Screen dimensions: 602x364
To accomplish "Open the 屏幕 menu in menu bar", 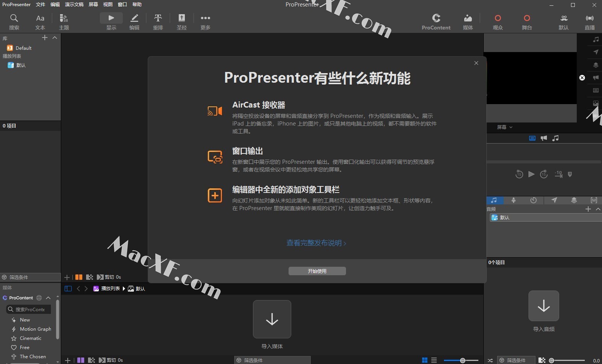I will tap(93, 5).
